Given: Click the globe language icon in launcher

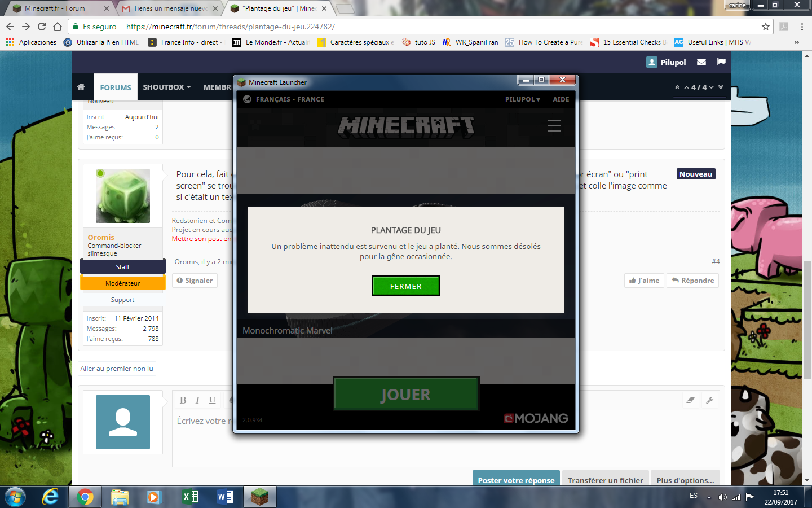Looking at the screenshot, I should (247, 99).
